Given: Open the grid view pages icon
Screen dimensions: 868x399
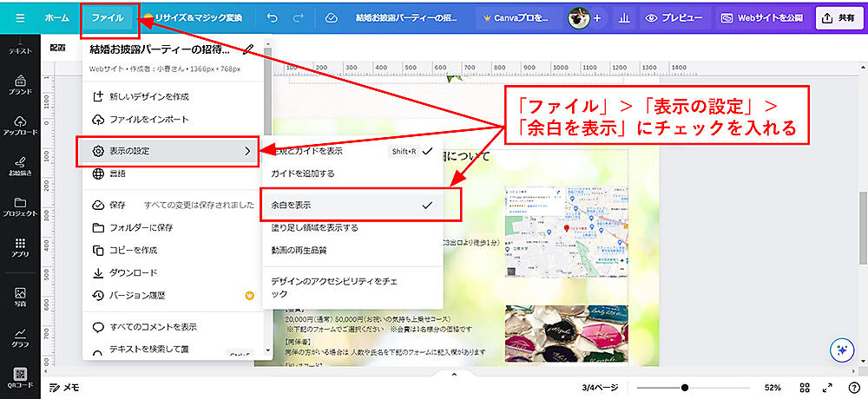Looking at the screenshot, I should click(805, 387).
